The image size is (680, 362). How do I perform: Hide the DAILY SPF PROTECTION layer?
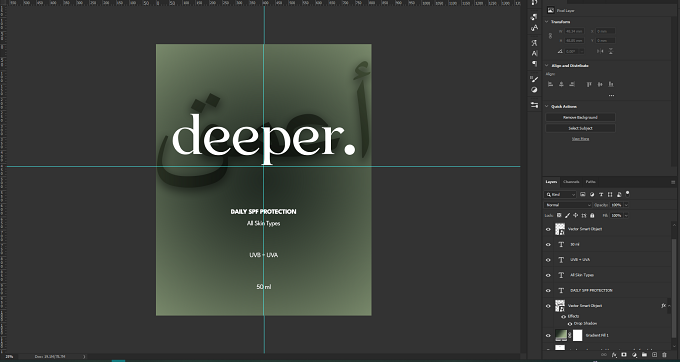(548, 290)
